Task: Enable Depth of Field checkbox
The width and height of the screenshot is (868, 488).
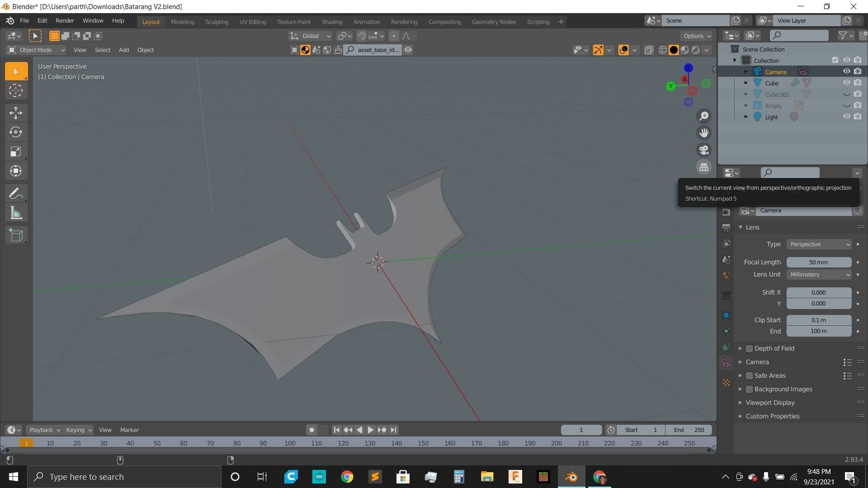Action: click(x=749, y=348)
